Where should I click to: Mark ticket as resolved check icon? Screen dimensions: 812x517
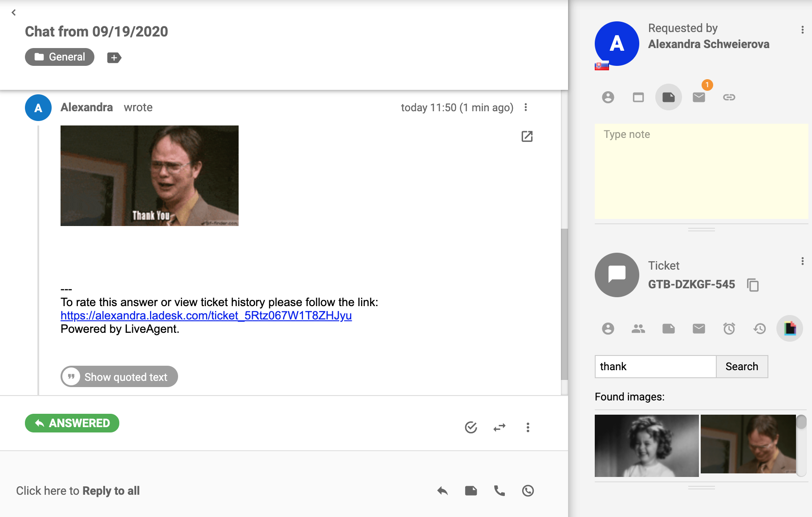pyautogui.click(x=471, y=428)
